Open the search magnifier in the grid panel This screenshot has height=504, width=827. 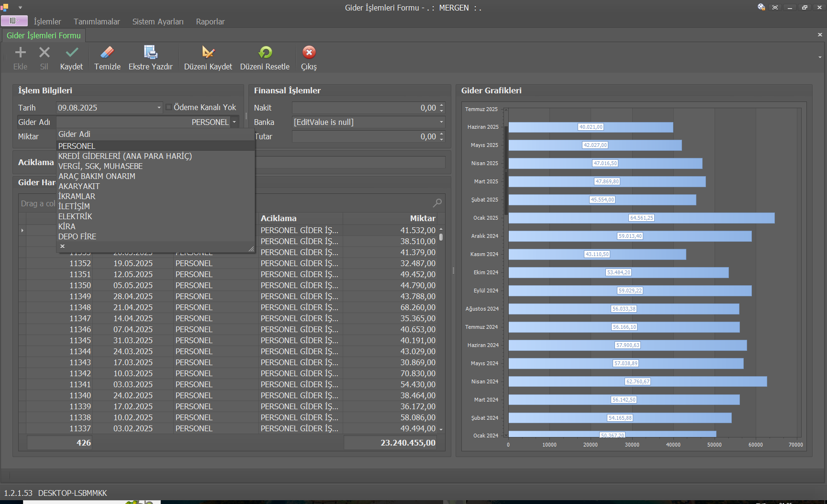[437, 203]
